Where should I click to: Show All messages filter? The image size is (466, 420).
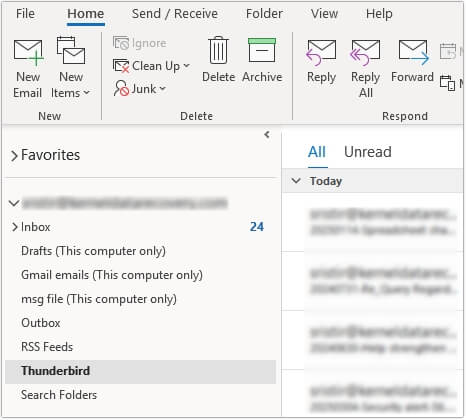click(317, 152)
